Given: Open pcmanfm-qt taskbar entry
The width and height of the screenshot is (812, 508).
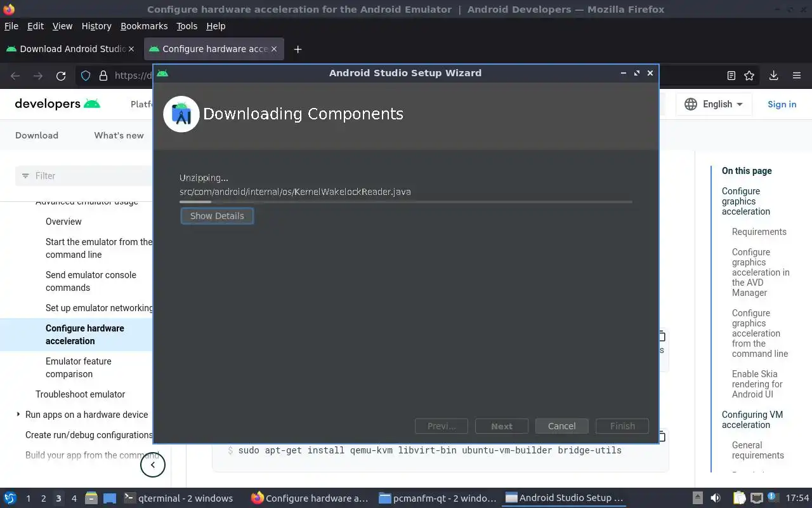Looking at the screenshot, I should click(438, 498).
